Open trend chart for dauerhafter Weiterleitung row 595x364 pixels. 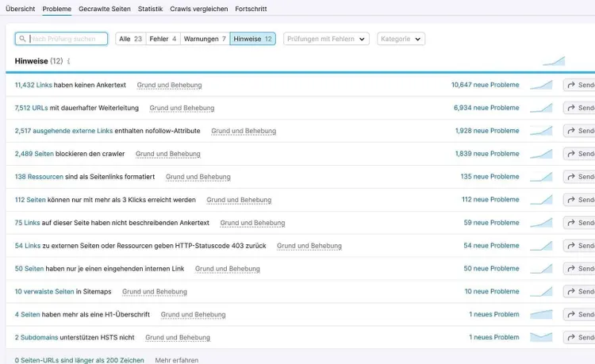tap(541, 108)
